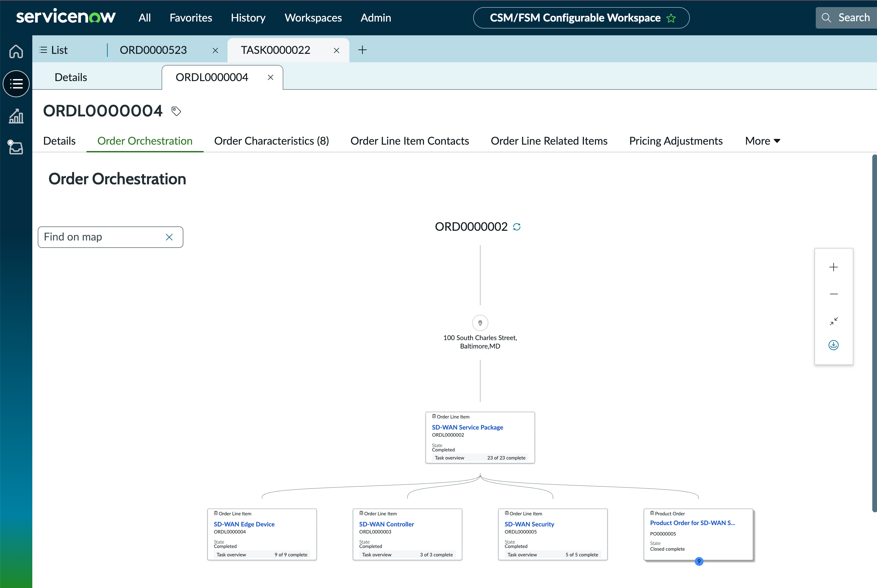Zoom out on the map

coord(834,294)
